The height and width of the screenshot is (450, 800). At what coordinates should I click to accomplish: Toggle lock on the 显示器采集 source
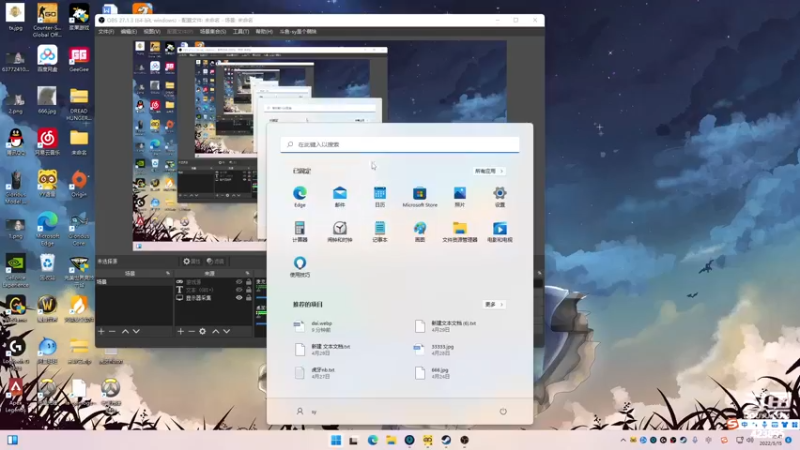[248, 297]
